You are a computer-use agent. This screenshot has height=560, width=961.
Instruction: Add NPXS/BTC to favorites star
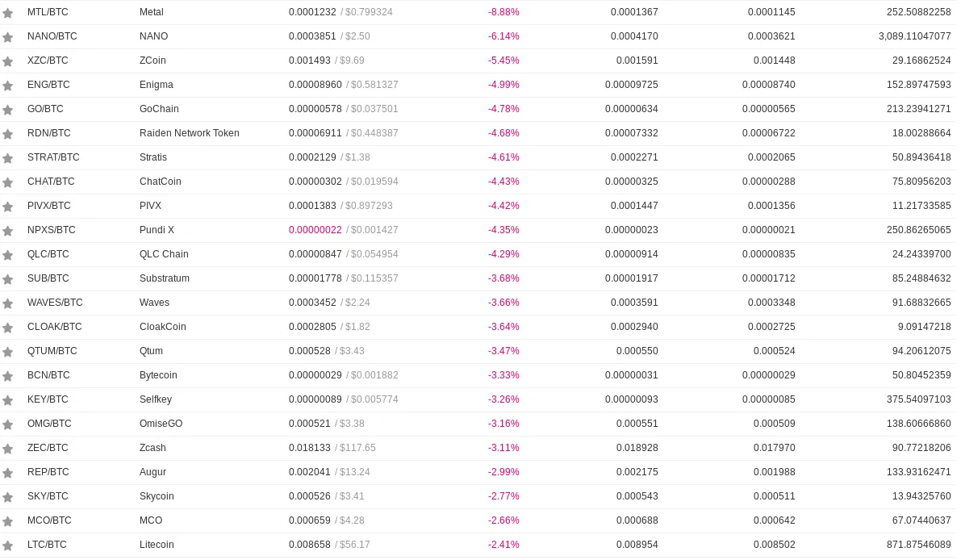7,231
